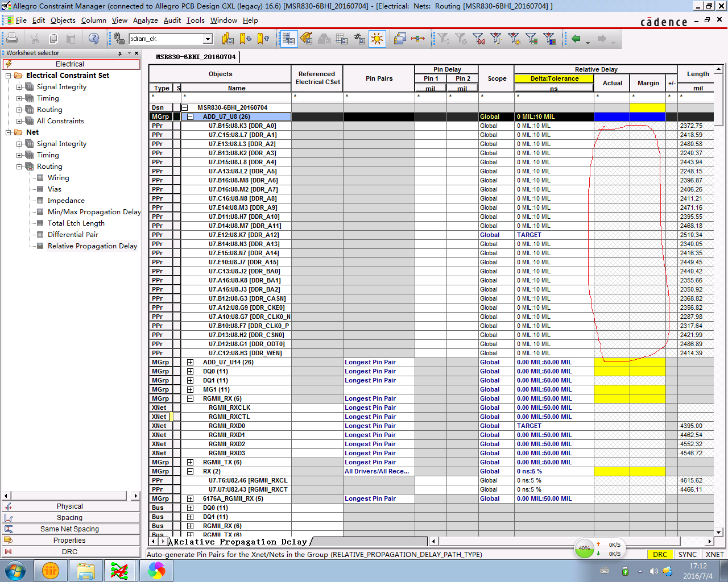The image size is (728, 582).
Task: Collapse the RGMII_RX (6) match group
Action: pos(190,398)
